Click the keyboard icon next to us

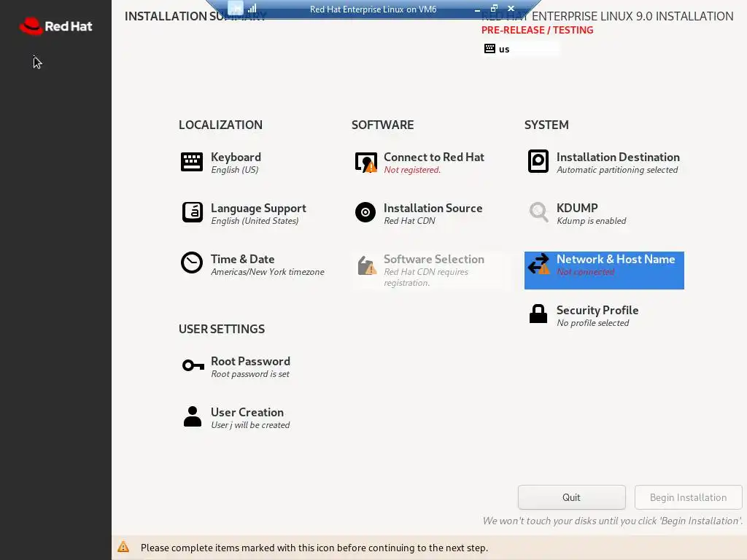coord(489,49)
